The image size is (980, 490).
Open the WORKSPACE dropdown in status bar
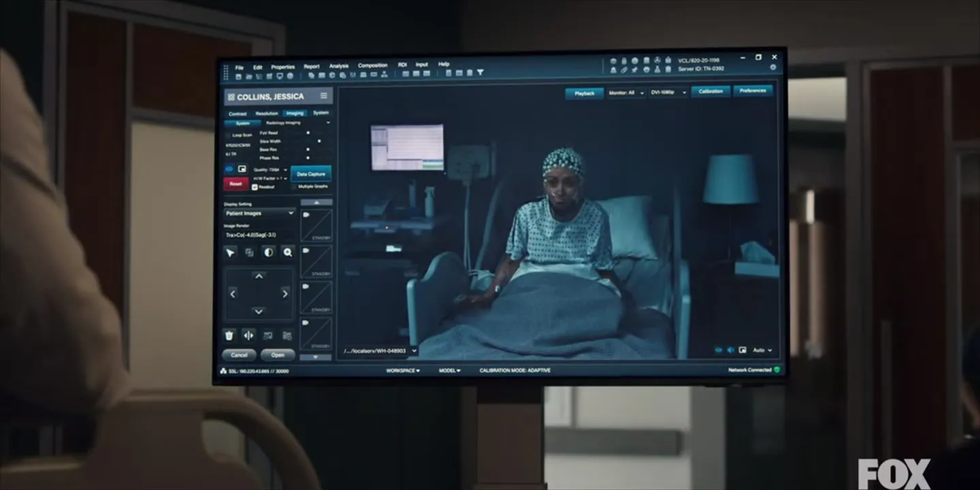pos(403,371)
